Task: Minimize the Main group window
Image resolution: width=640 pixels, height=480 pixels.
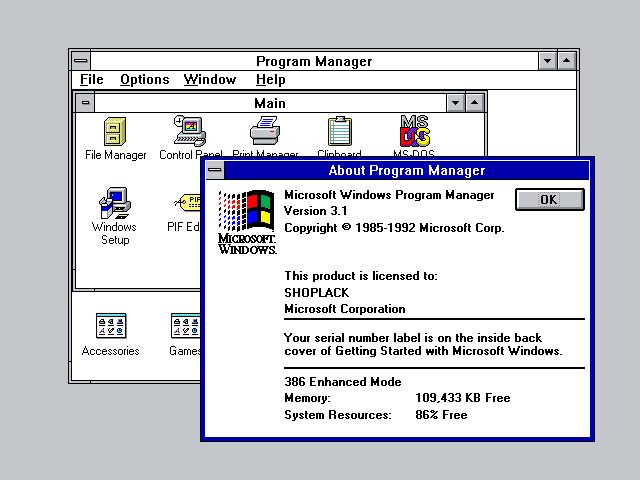Action: [x=456, y=103]
